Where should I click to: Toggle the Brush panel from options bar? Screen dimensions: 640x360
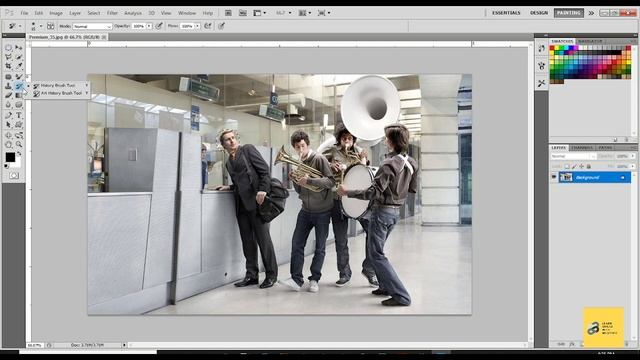pyautogui.click(x=51, y=26)
